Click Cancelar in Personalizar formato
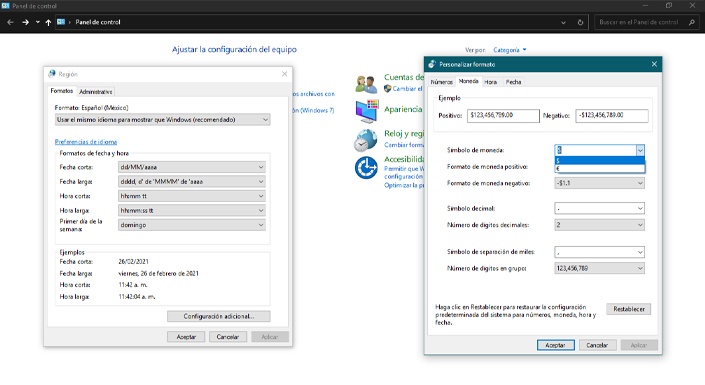The image size is (705, 385). (x=597, y=345)
